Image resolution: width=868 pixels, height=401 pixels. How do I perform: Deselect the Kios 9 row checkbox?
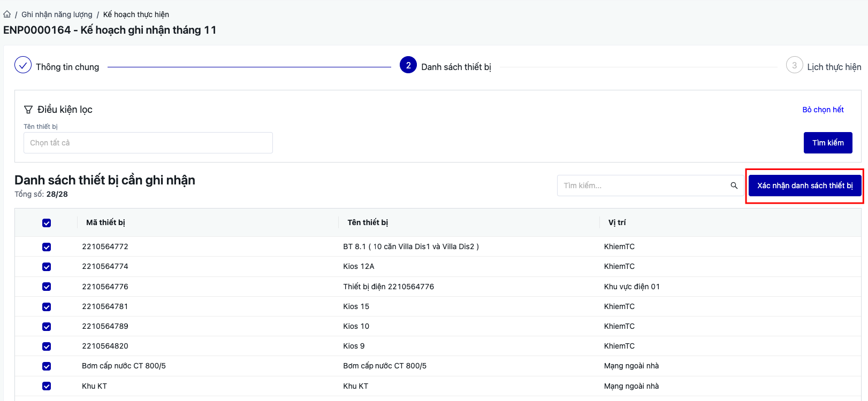click(x=47, y=346)
